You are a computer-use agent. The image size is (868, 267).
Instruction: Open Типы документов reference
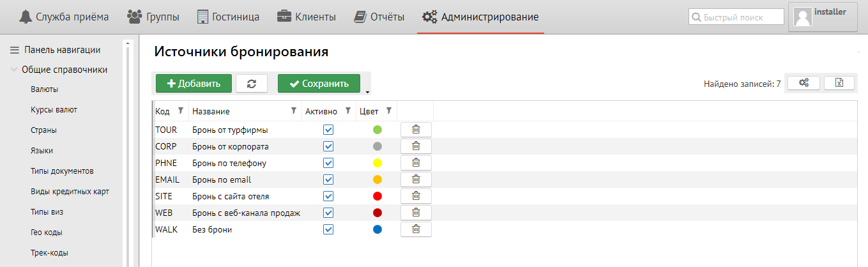pyautogui.click(x=62, y=171)
